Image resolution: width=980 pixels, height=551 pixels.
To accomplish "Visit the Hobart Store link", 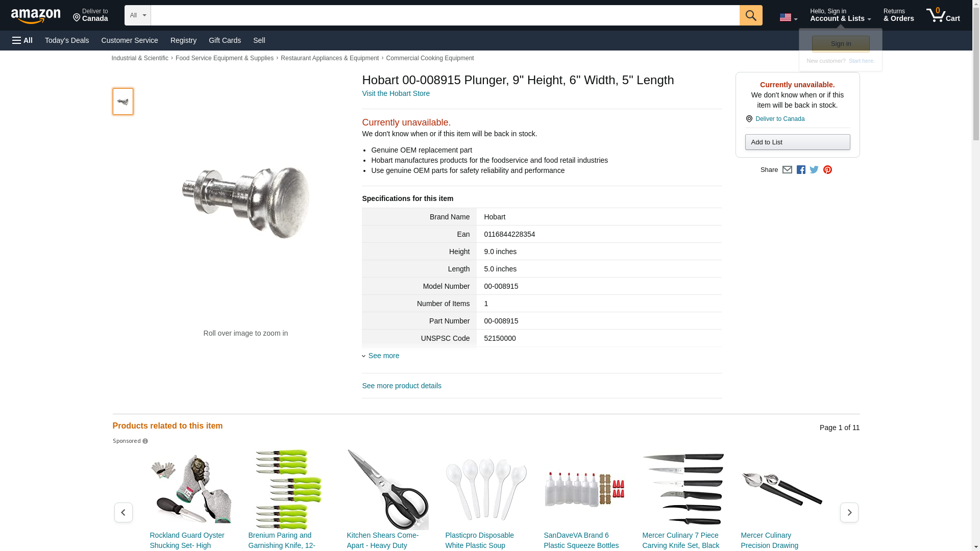I will (x=396, y=93).
